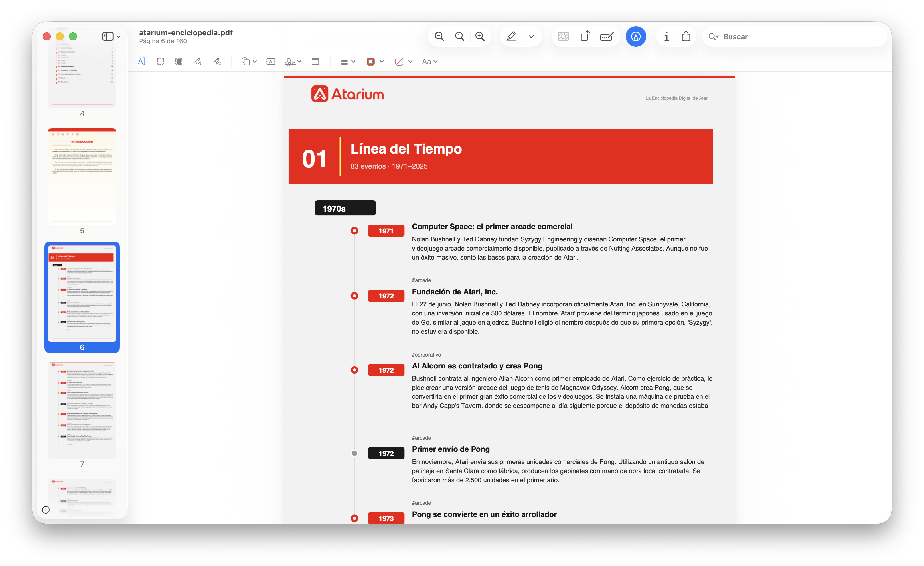Click the form filling tool icon
Image resolution: width=924 pixels, height=566 pixels.
tap(563, 37)
